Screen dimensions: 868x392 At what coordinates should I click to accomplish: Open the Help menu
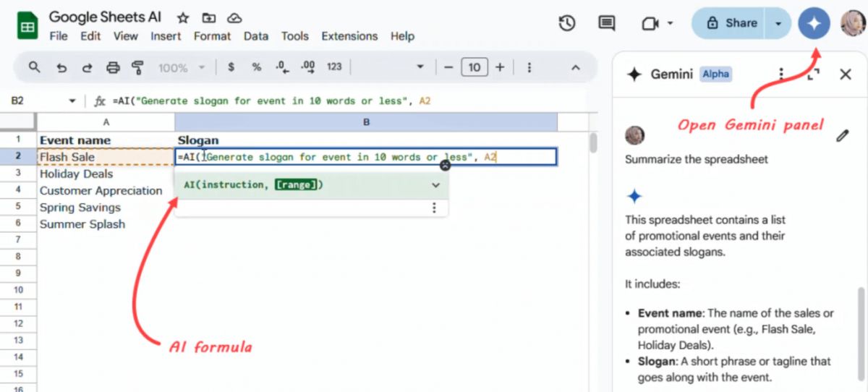402,36
